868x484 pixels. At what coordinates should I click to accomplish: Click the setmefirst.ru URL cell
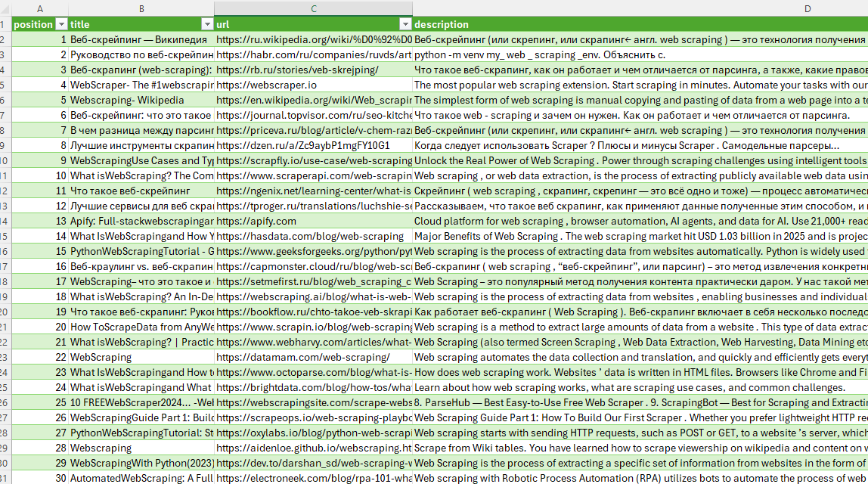313,282
